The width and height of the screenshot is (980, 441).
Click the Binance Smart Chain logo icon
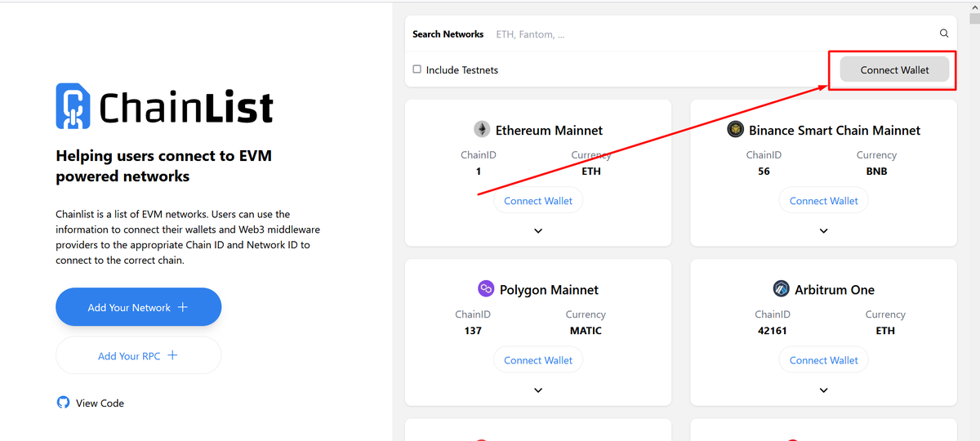735,130
